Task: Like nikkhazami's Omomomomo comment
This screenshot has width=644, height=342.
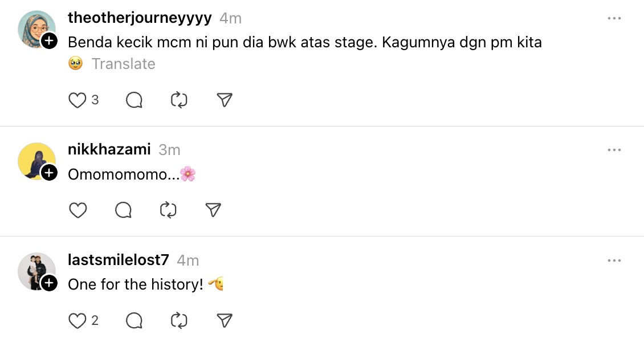Action: click(x=78, y=210)
